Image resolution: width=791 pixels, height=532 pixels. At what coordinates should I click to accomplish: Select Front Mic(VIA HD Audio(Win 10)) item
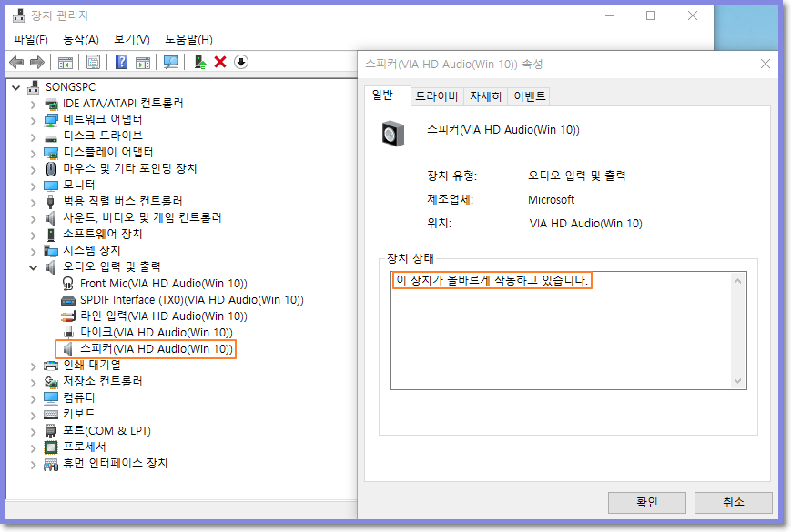click(x=164, y=284)
